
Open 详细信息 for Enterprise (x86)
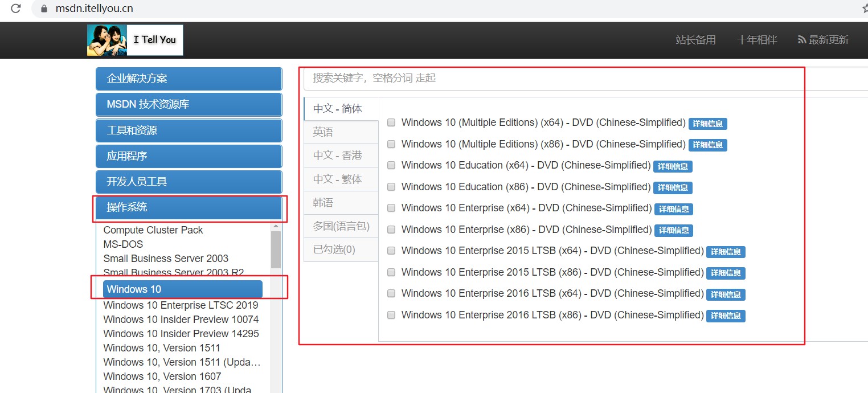(674, 231)
